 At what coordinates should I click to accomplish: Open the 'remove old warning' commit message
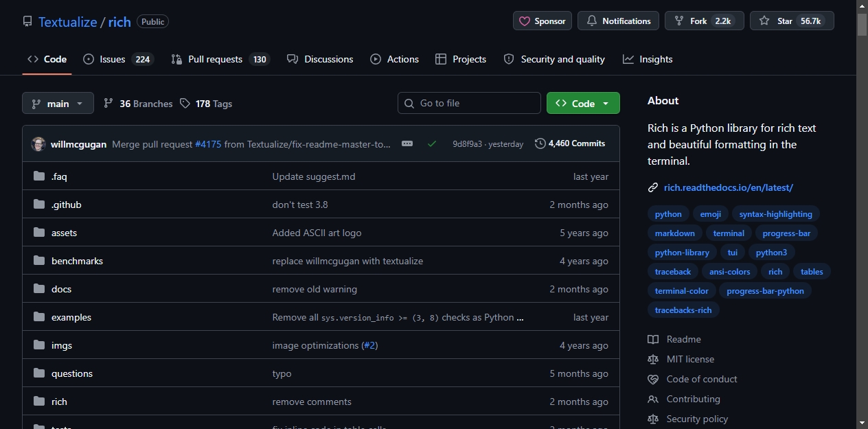tap(315, 289)
